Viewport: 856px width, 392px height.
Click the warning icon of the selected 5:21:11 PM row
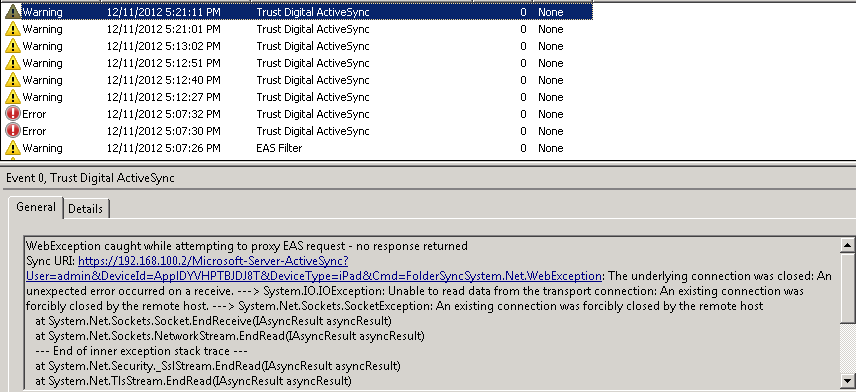coord(13,11)
